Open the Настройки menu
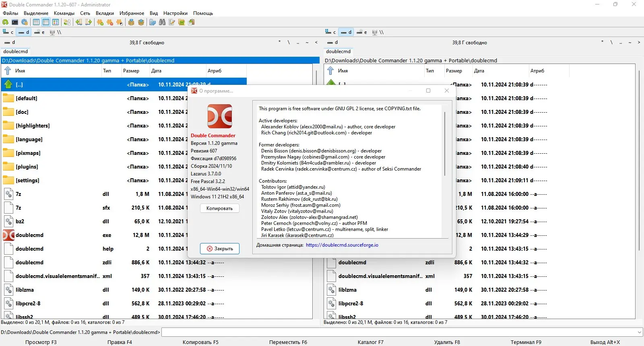Viewport: 644px width, 346px height. tap(175, 13)
